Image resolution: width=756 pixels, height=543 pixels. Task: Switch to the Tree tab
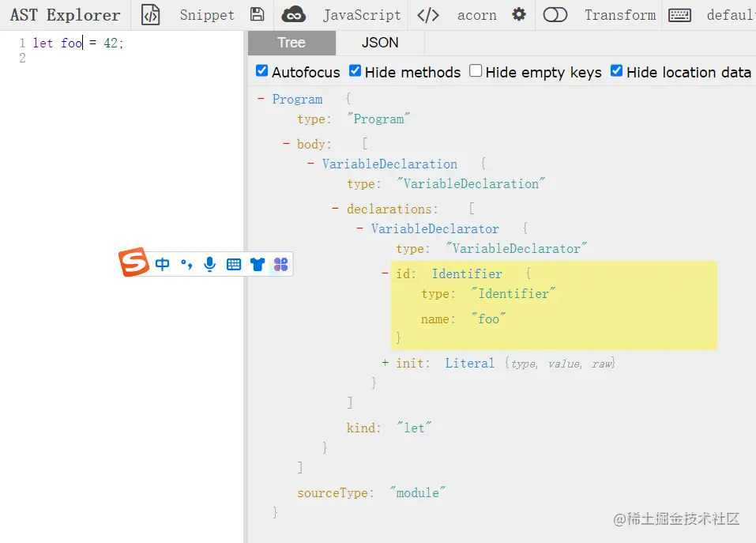tap(291, 43)
